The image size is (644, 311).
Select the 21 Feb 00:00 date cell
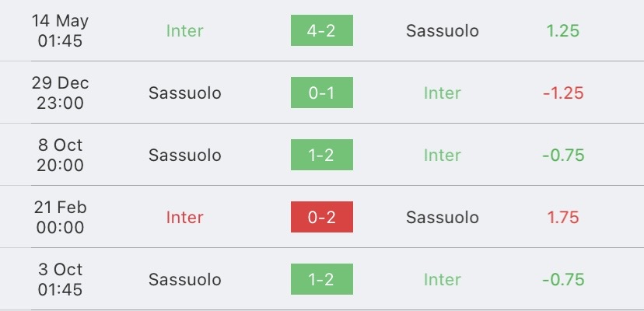[x=60, y=217]
